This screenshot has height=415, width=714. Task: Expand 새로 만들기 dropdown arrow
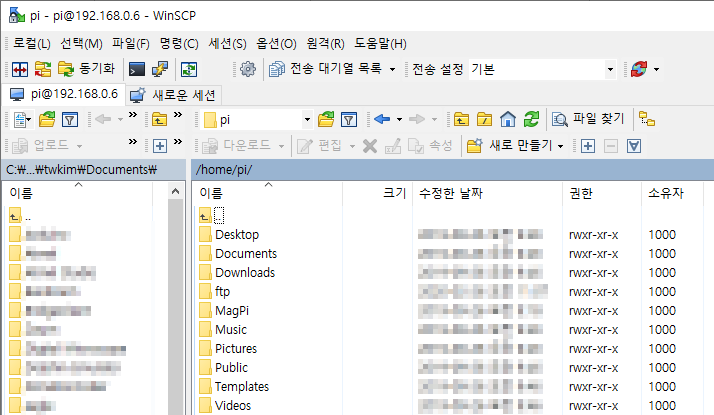(x=561, y=146)
